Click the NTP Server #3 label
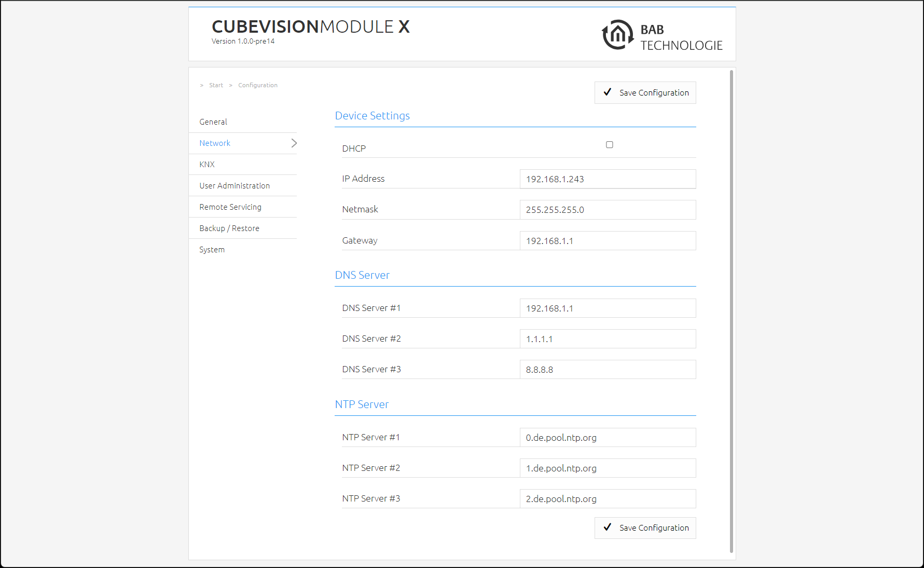The image size is (924, 568). pyautogui.click(x=371, y=498)
